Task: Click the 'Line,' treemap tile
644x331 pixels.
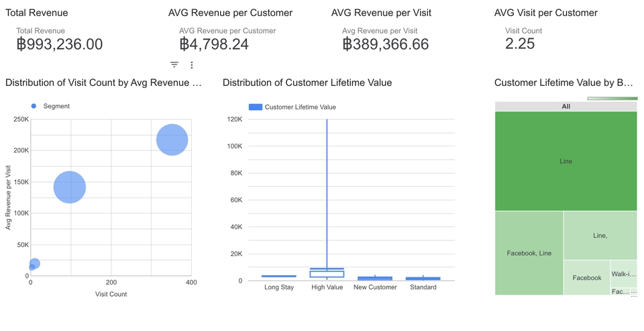Action: 600,236
